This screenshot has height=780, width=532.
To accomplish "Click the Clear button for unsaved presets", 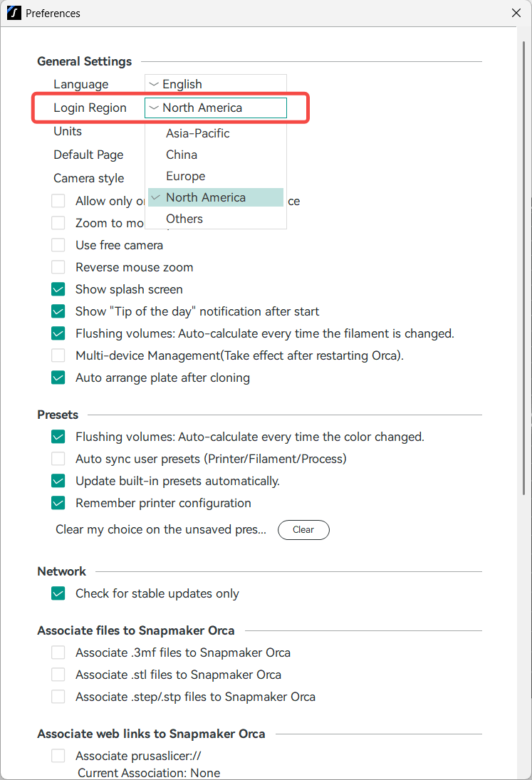I will [x=303, y=530].
